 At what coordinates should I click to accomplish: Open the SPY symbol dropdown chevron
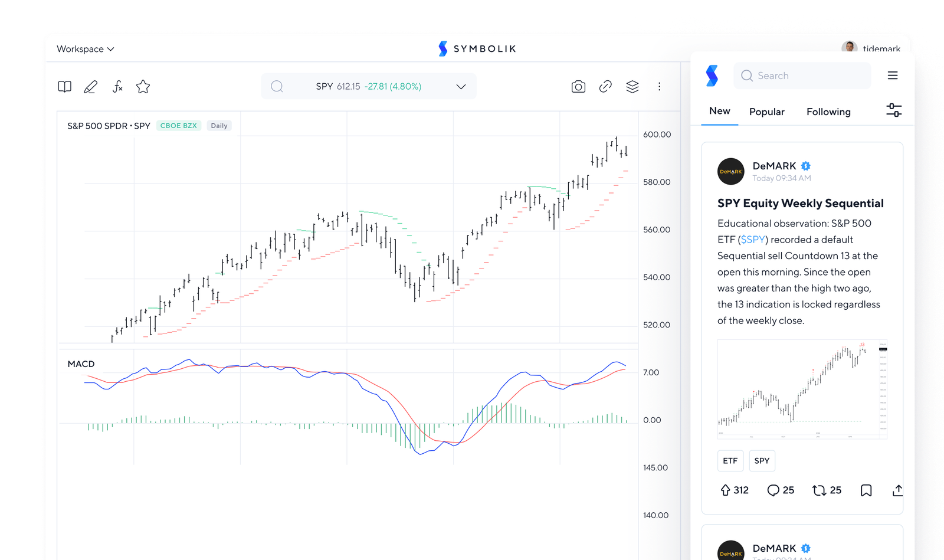point(461,87)
